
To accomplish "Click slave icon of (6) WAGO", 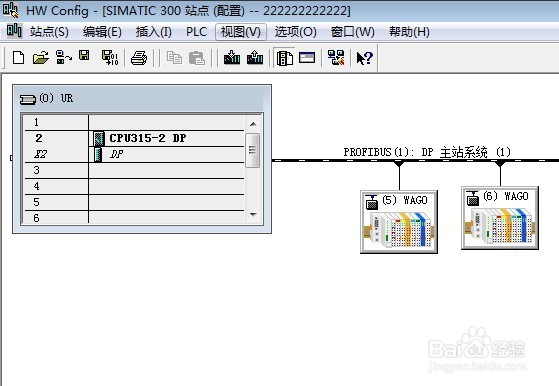I will pos(473,198).
